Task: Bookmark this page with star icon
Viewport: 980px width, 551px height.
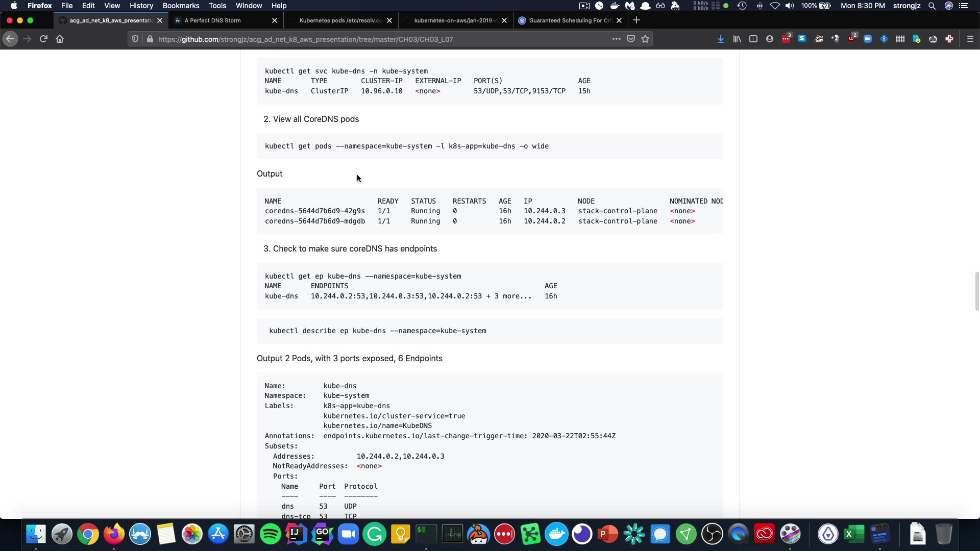Action: click(645, 39)
